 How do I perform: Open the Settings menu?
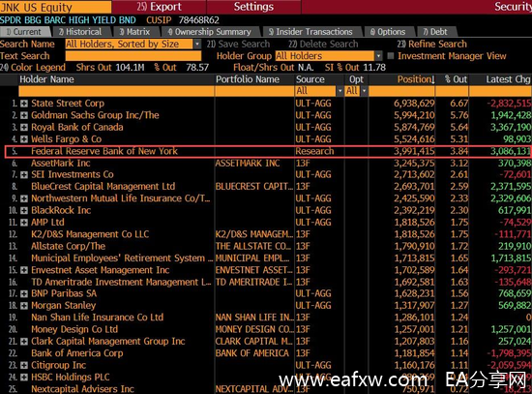[x=253, y=7]
